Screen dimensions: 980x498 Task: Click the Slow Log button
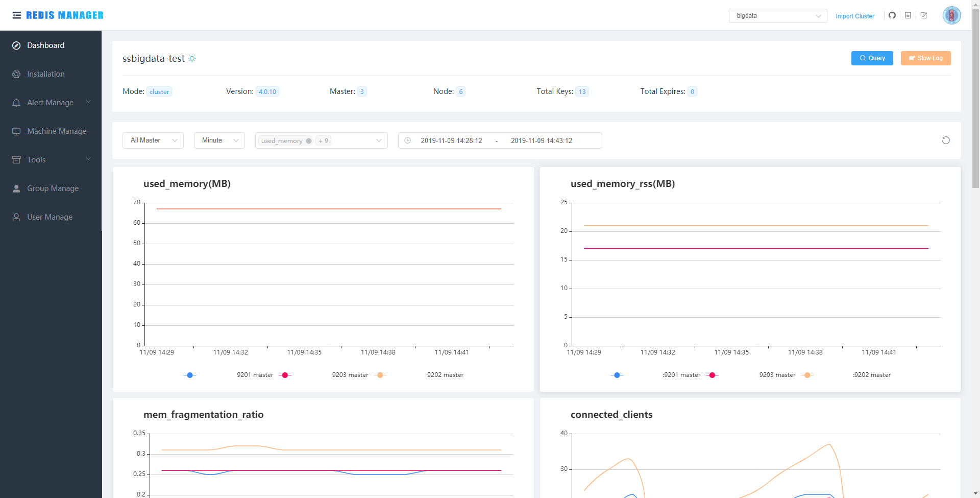pos(926,58)
